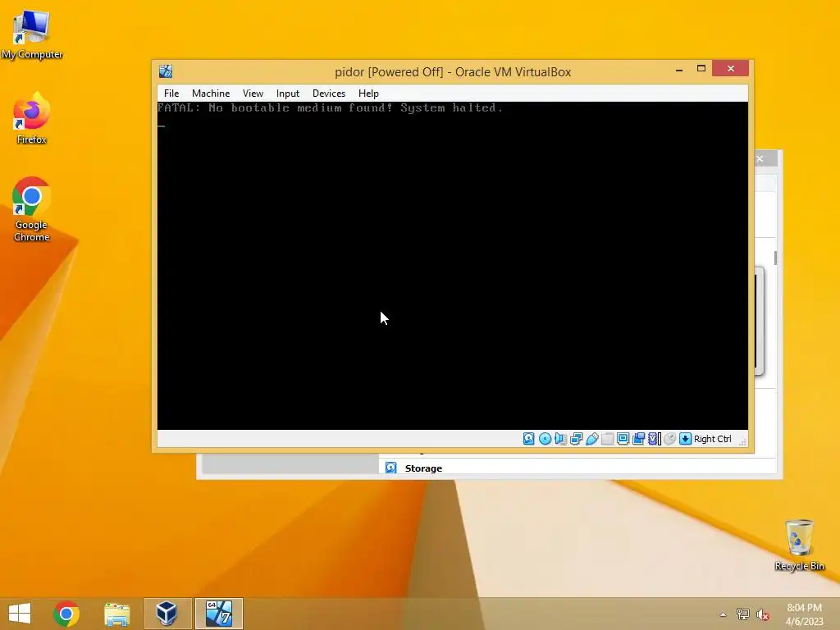Open the Input menu

288,94
